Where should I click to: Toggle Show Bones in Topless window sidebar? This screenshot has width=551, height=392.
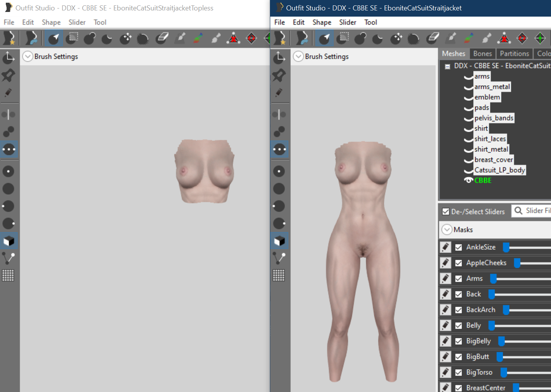8,258
